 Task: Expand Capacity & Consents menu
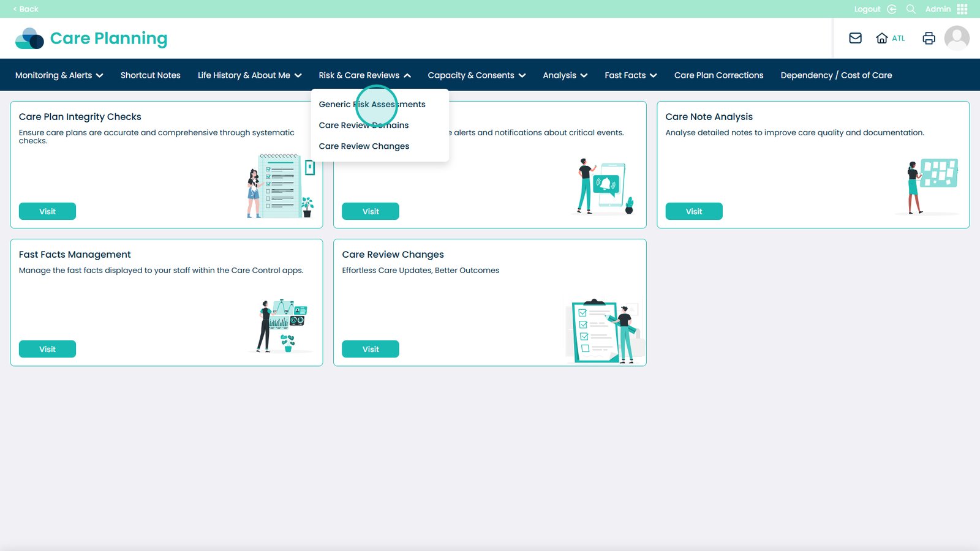click(x=477, y=75)
